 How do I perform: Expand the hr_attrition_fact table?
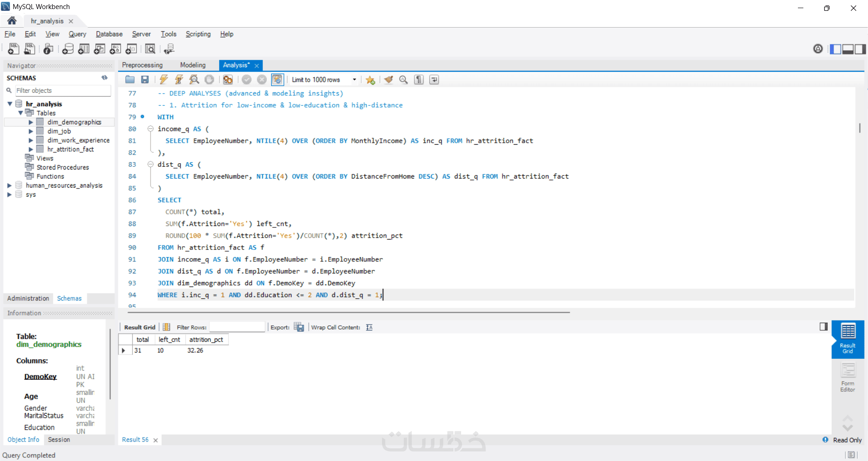[x=31, y=149]
